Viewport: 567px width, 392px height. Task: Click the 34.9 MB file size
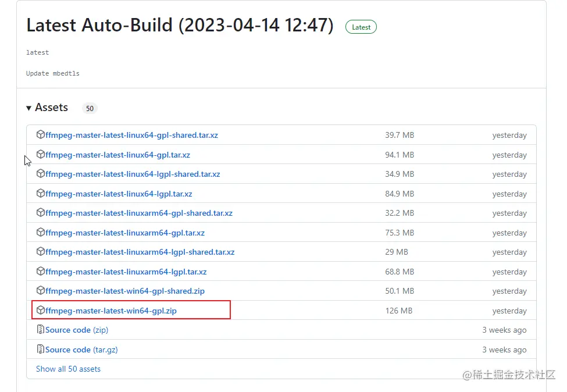400,174
